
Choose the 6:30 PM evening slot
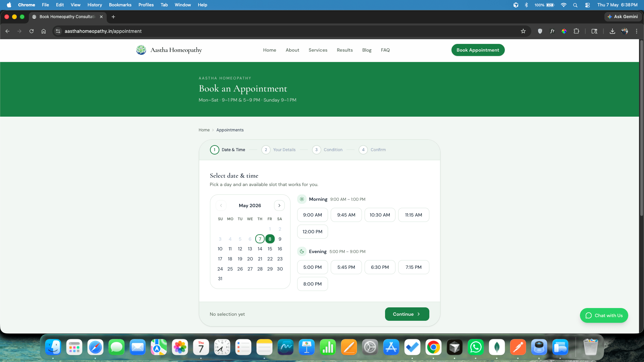[x=380, y=267]
